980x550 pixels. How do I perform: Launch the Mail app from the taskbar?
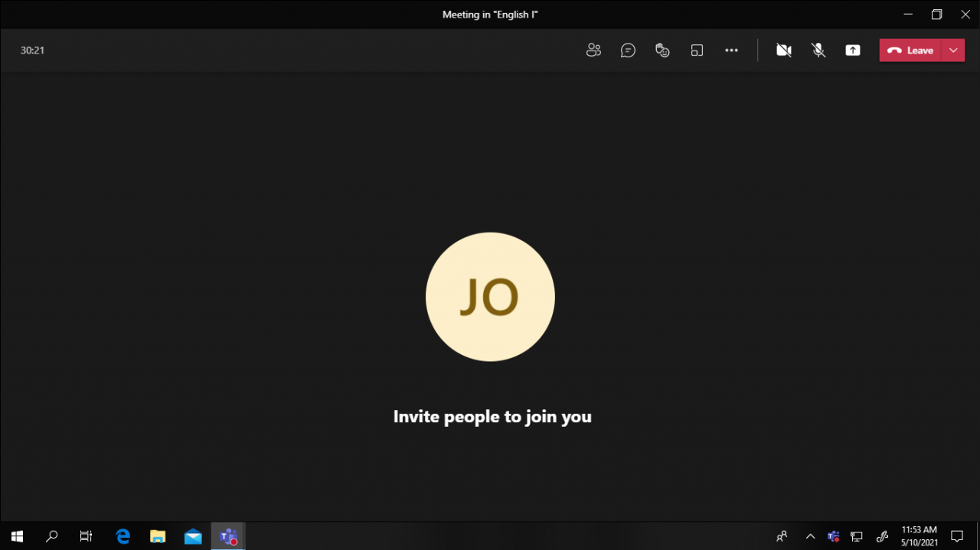point(193,536)
